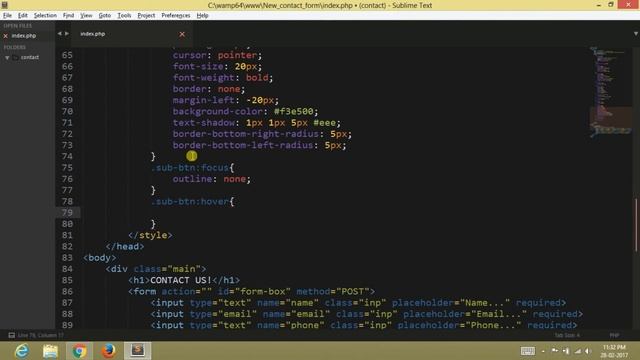This screenshot has width=640, height=360.
Task: Click the Sublime Text title bar icon
Action: 4,5
